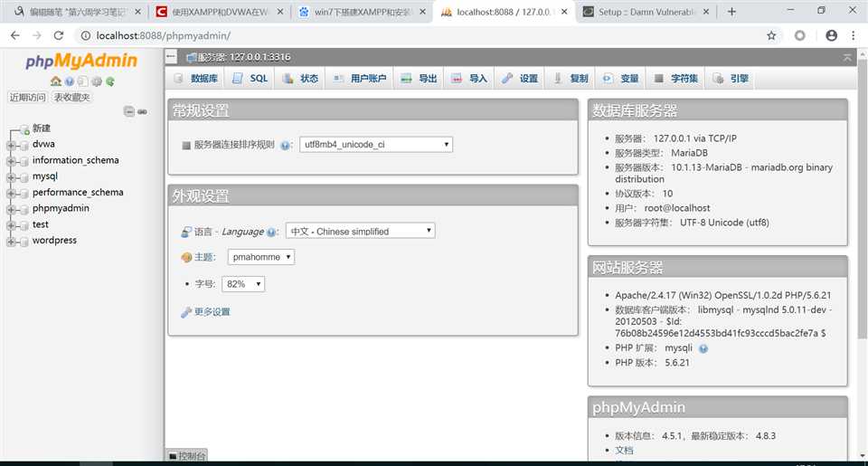Click the dvwa database cylinder icon
Screen dimensions: 868x466
[x=24, y=145]
